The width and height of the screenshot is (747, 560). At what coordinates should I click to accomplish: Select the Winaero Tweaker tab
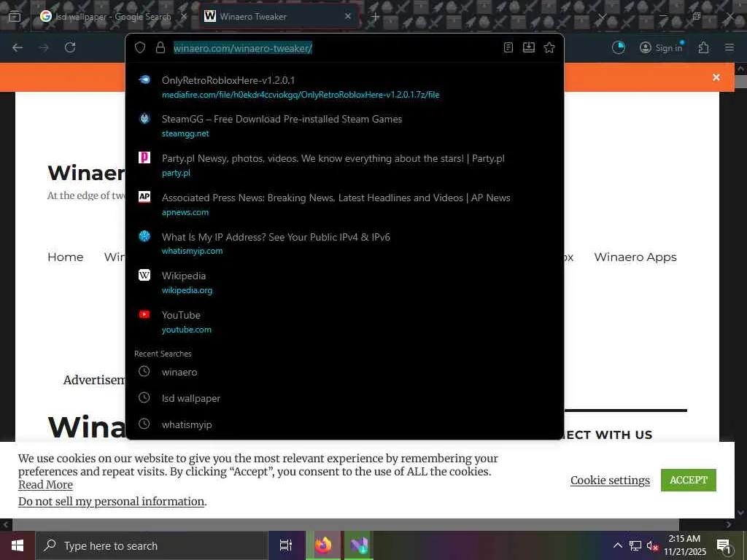pos(279,17)
